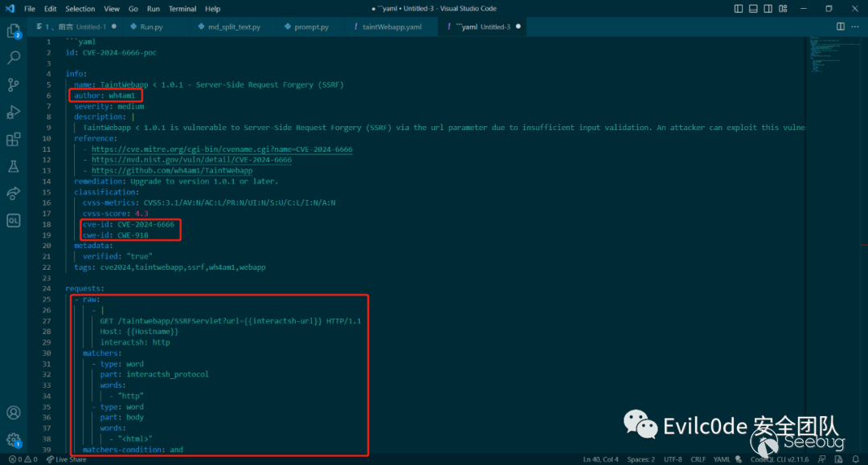Close the unsaved Untitled-3 tab via its dot
The height and width of the screenshot is (465, 868).
518,27
